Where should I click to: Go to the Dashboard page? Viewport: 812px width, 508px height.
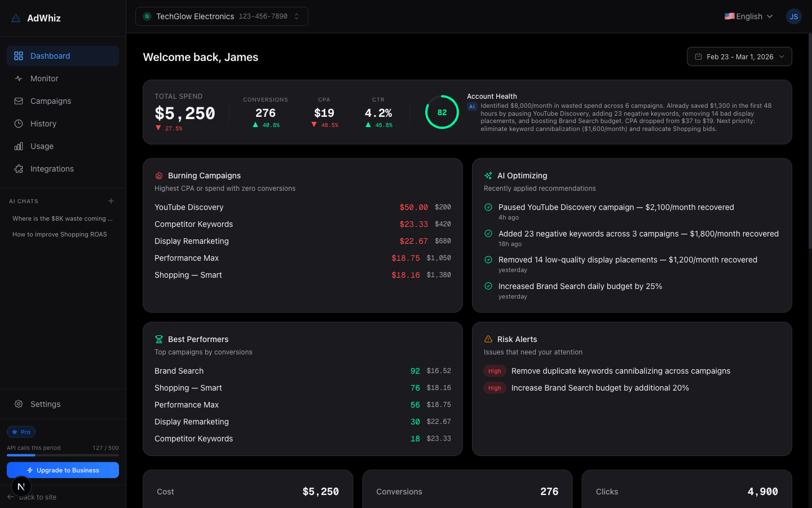[x=63, y=56]
